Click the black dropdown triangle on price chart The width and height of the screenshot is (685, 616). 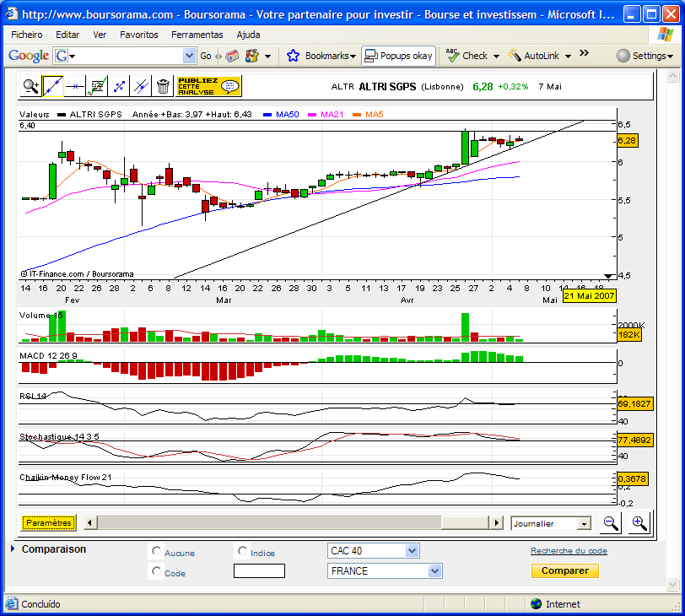tap(608, 276)
